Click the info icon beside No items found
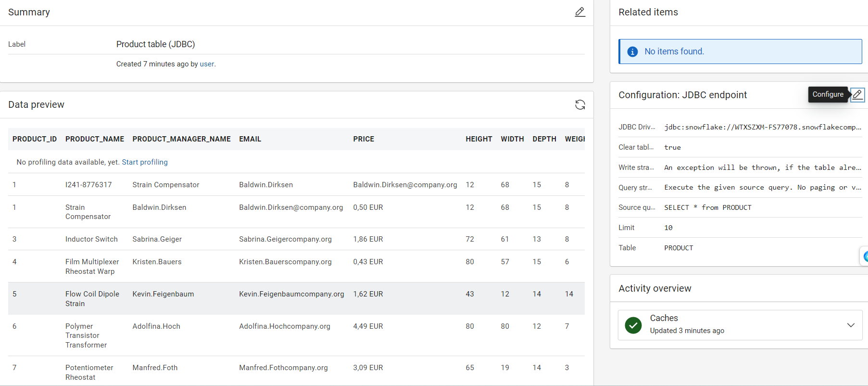This screenshot has width=868, height=386. [x=632, y=51]
